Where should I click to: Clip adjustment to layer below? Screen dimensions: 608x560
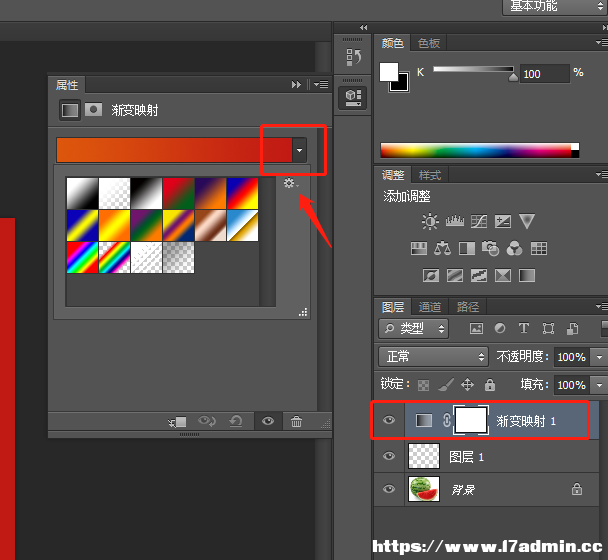(x=177, y=422)
